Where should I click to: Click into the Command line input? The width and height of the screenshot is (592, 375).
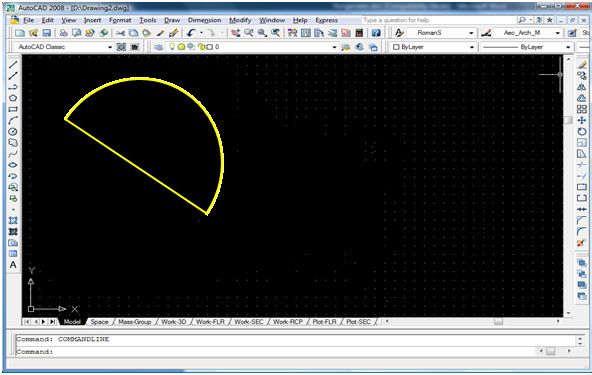pos(294,352)
